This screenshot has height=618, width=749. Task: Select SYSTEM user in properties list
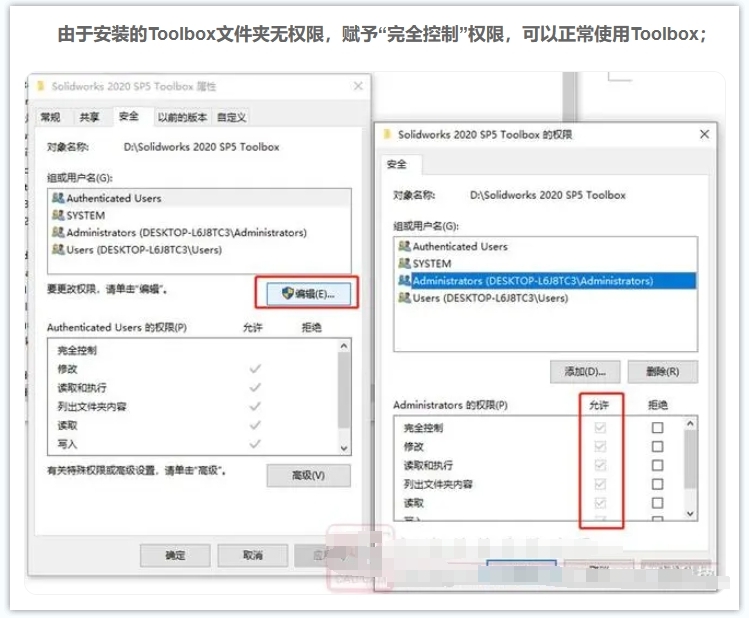(x=85, y=215)
